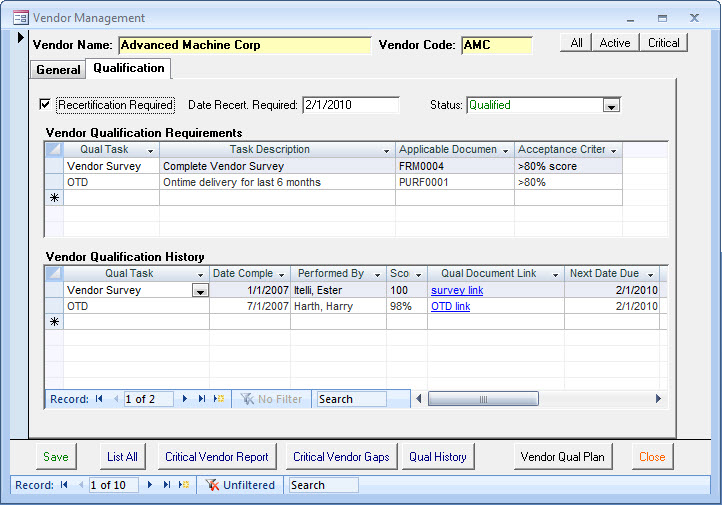Click the Unfiltered filter indicator icon
722x505 pixels.
pyautogui.click(x=212, y=485)
